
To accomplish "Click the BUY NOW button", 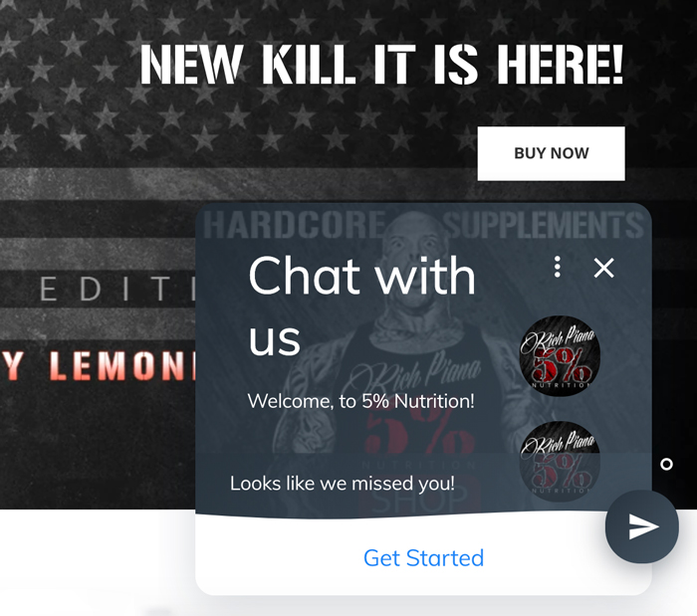I will pyautogui.click(x=552, y=153).
